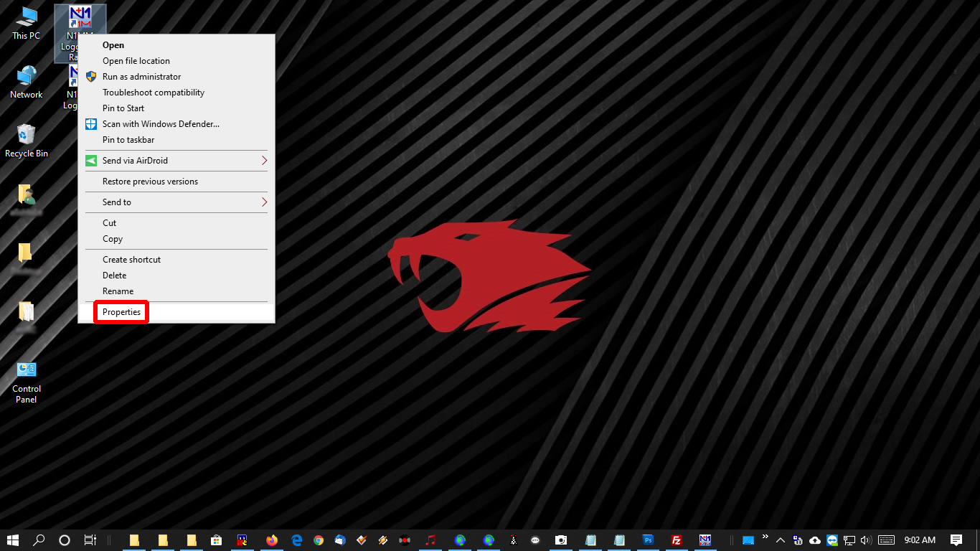980x551 pixels.
Task: Expand the Send via AirDroid submenu
Action: [176, 161]
